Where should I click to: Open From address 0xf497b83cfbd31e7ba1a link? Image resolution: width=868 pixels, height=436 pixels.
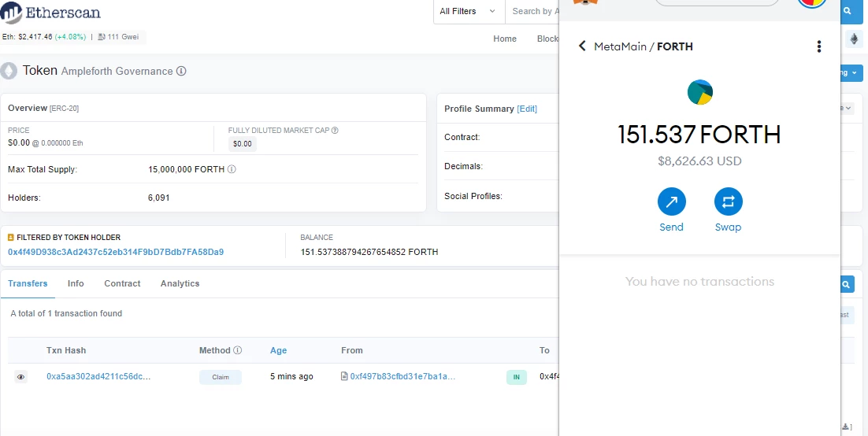pos(402,377)
